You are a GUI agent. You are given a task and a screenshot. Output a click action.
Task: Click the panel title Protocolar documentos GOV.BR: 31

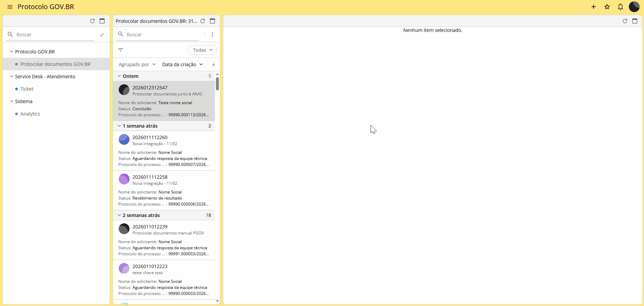pos(156,21)
